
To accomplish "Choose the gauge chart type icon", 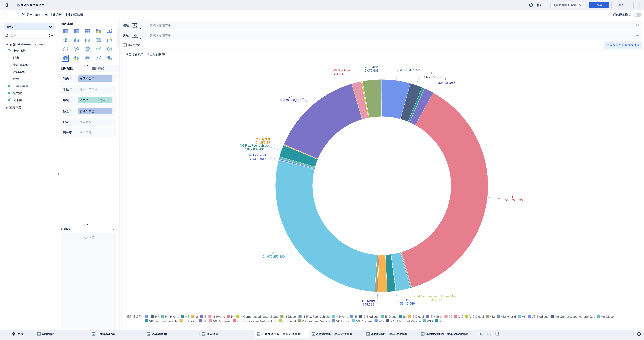I will coord(110,49).
